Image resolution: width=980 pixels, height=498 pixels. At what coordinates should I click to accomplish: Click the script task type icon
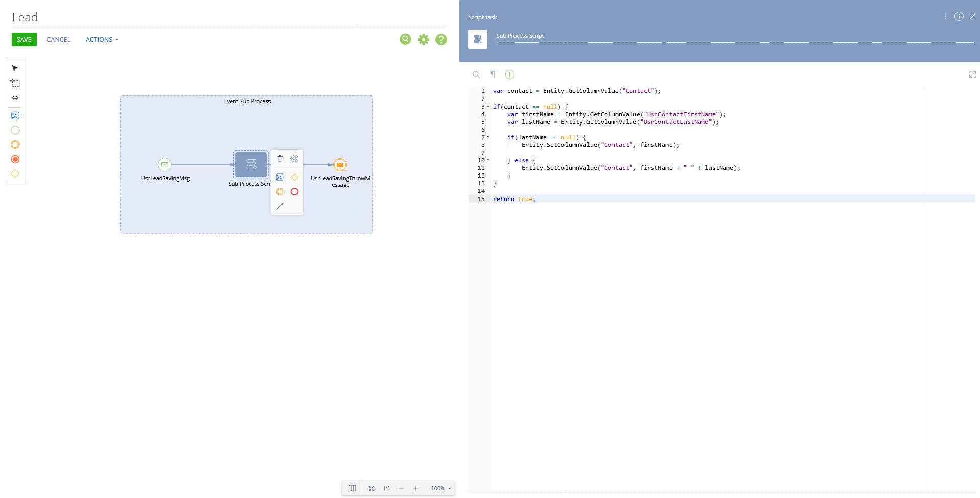(x=478, y=39)
